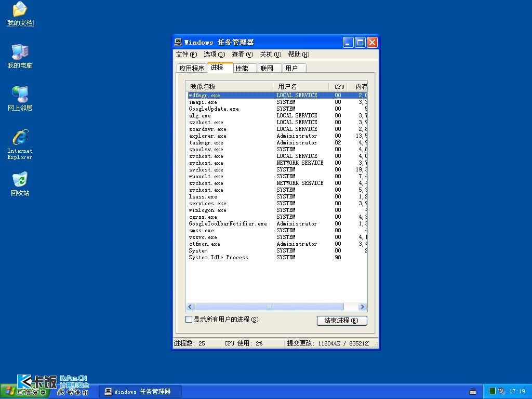Select the smss.exe process row
Viewport: 532px width, 399px height.
click(x=277, y=230)
